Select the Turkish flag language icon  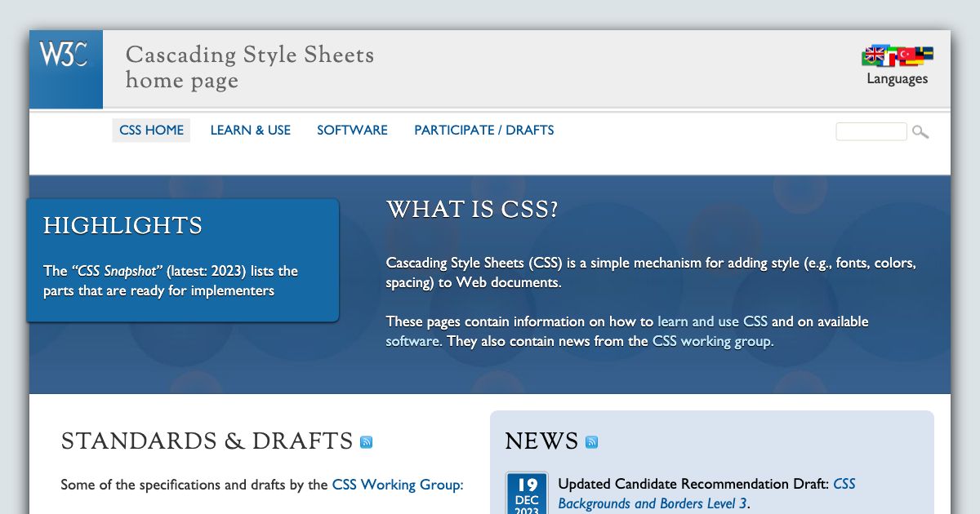tap(906, 53)
